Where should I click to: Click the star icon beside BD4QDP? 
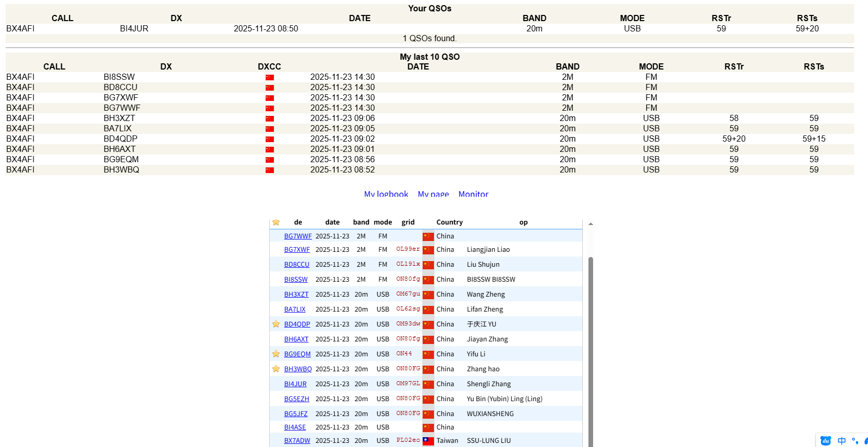coord(276,324)
